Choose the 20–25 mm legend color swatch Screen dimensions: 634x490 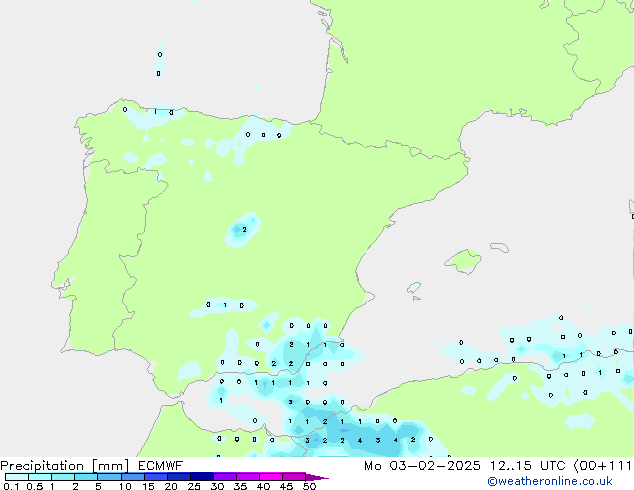click(x=178, y=477)
